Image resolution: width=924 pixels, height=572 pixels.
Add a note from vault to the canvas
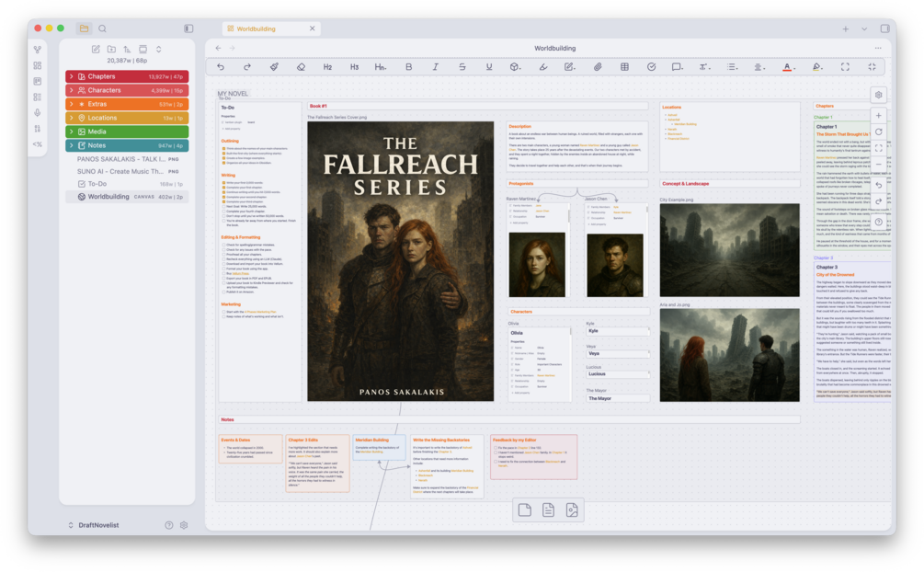click(x=548, y=510)
